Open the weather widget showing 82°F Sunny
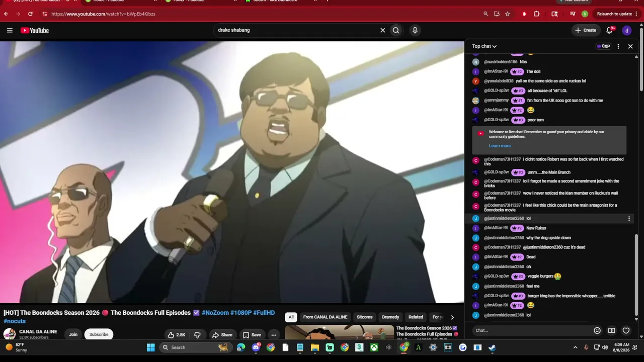 16,347
